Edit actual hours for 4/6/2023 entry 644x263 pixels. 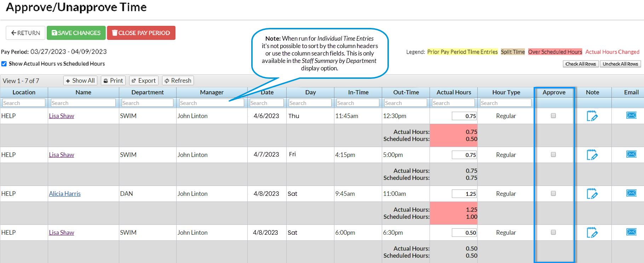[x=464, y=116]
